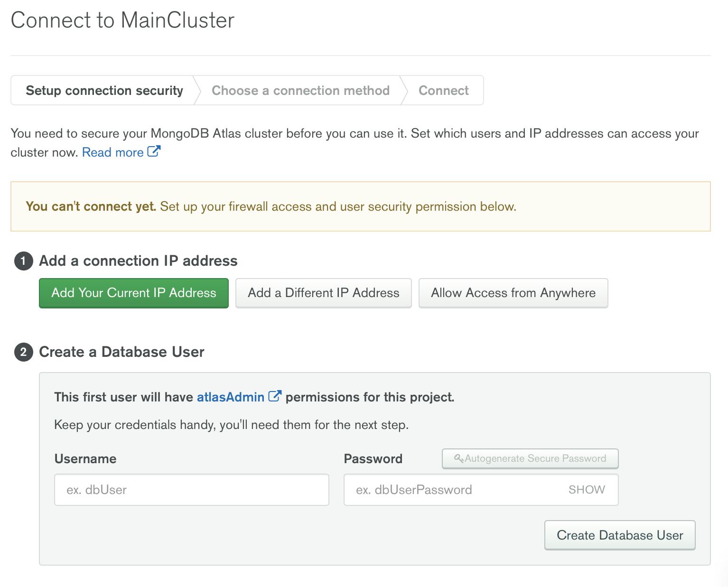Click the key icon in Autogenerate Secure Password
This screenshot has width=728, height=587.
[x=458, y=458]
